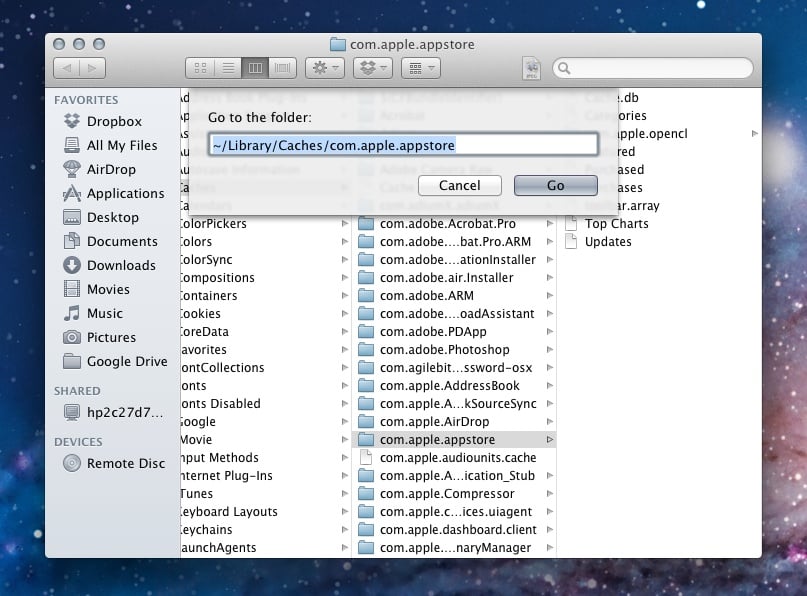Open Applications in the sidebar
The width and height of the screenshot is (807, 596).
pos(112,194)
